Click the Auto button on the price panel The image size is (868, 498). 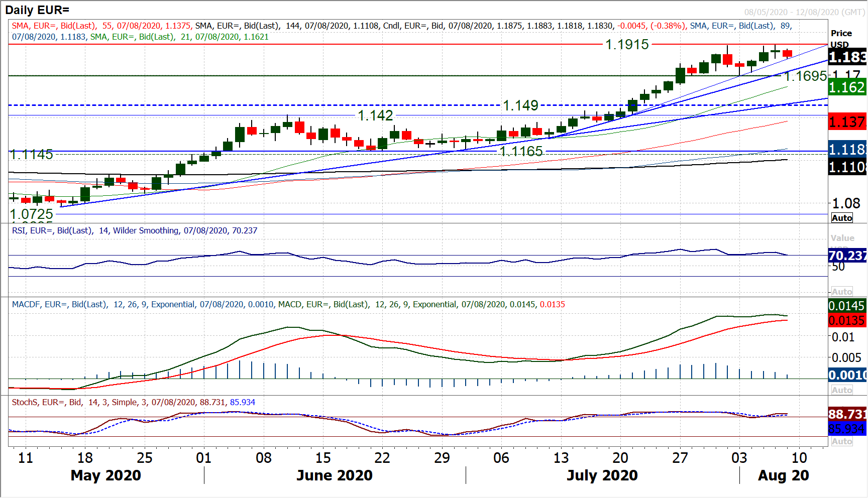(842, 218)
